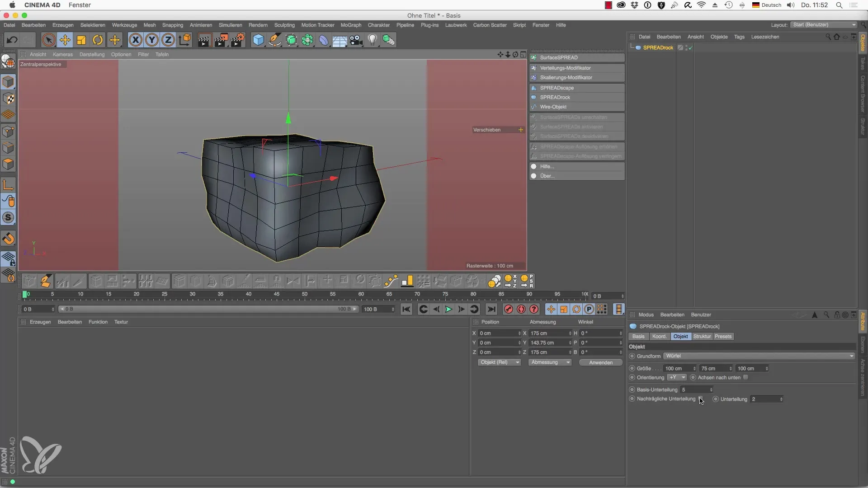Activate the Scale tool in top toolbar
The image size is (868, 488).
pyautogui.click(x=81, y=40)
